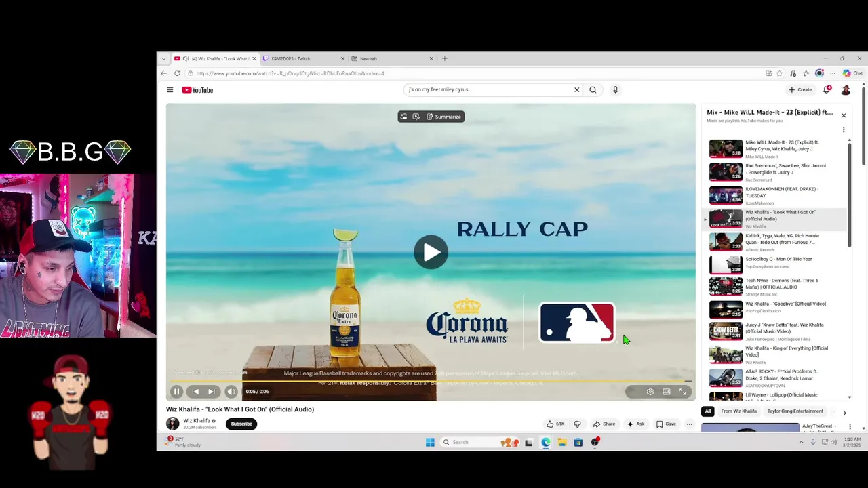Open the Wiz Khalifa channel avatar
868x488 pixels.
[173, 424]
